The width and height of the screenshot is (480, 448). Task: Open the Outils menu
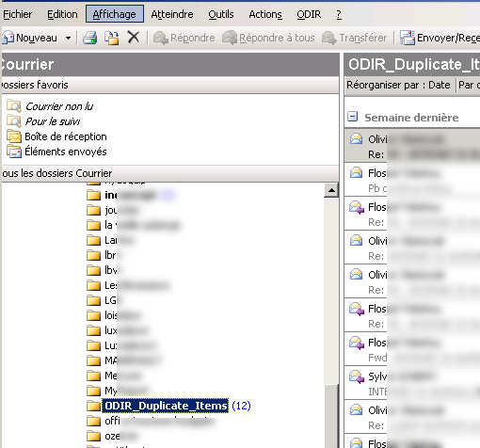pyautogui.click(x=221, y=14)
